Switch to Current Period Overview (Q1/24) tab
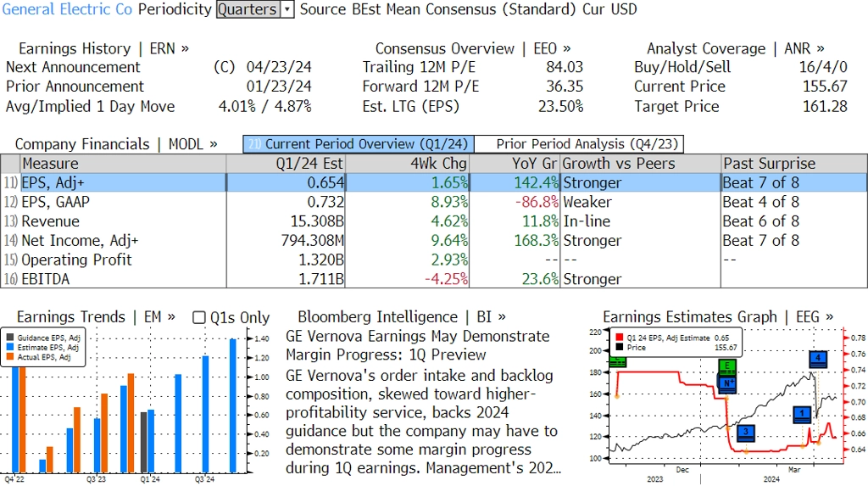Viewport: 868px width, 486px height. coord(359,144)
